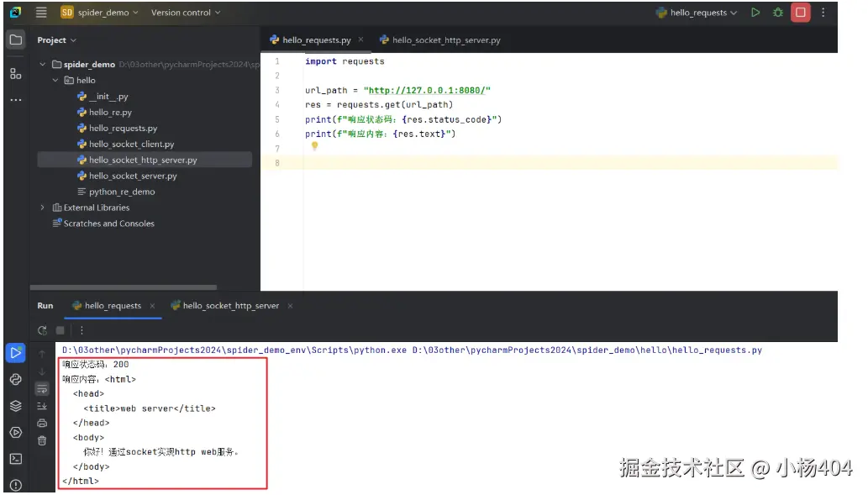Viewport: 868px width, 495px height.
Task: Switch to hello_socket_http_server.py editor tab
Action: (x=440, y=39)
